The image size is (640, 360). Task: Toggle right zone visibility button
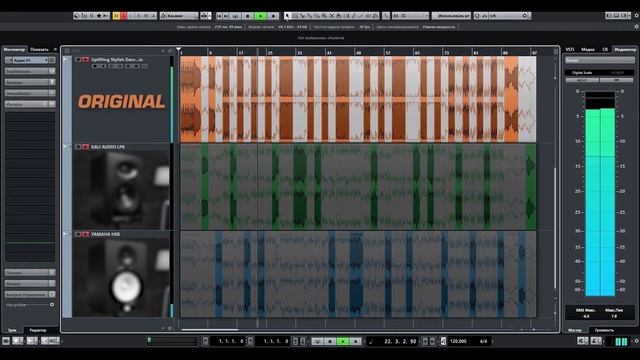pos(623,16)
